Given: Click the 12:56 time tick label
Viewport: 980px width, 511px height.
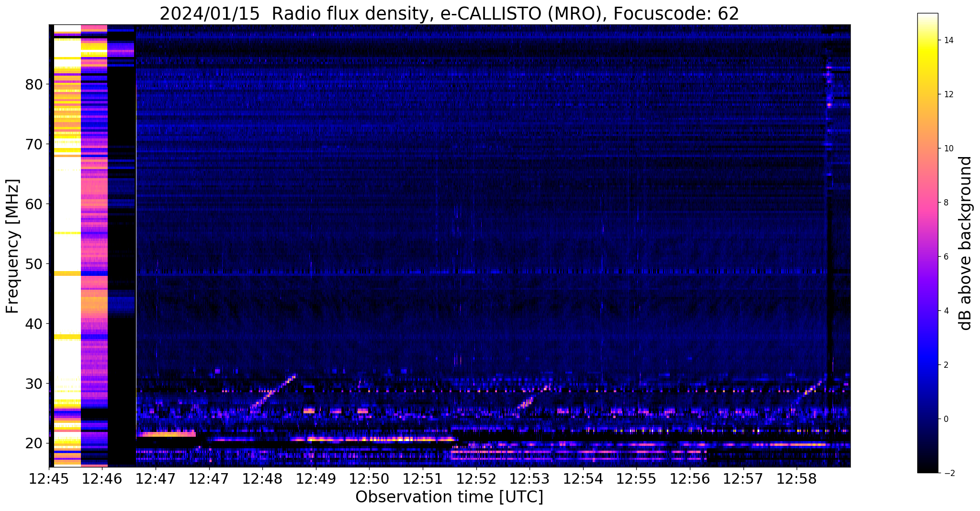Looking at the screenshot, I should (689, 478).
